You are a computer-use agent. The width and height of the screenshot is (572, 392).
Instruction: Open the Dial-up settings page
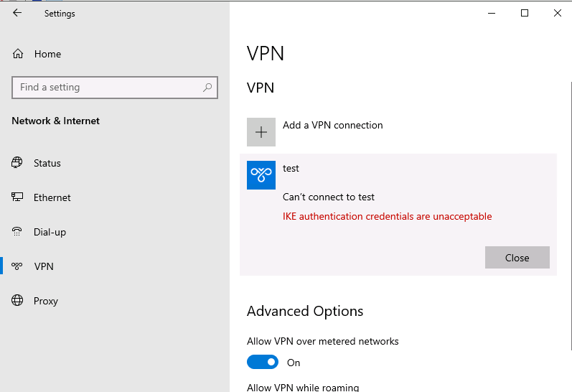coord(50,232)
